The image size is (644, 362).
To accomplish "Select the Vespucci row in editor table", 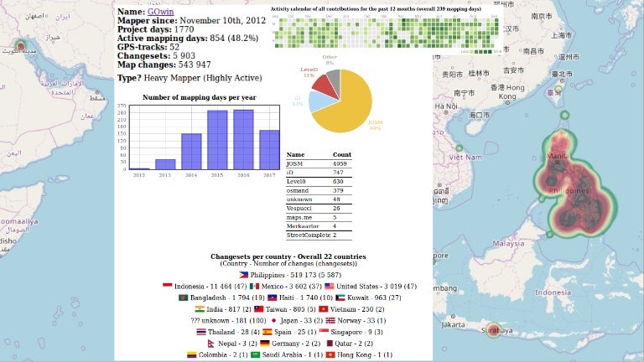I will pyautogui.click(x=319, y=207).
